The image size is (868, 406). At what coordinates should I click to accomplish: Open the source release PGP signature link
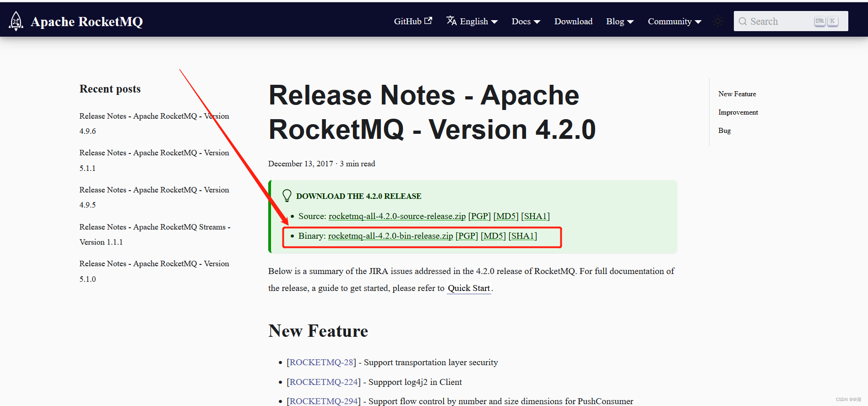(479, 216)
